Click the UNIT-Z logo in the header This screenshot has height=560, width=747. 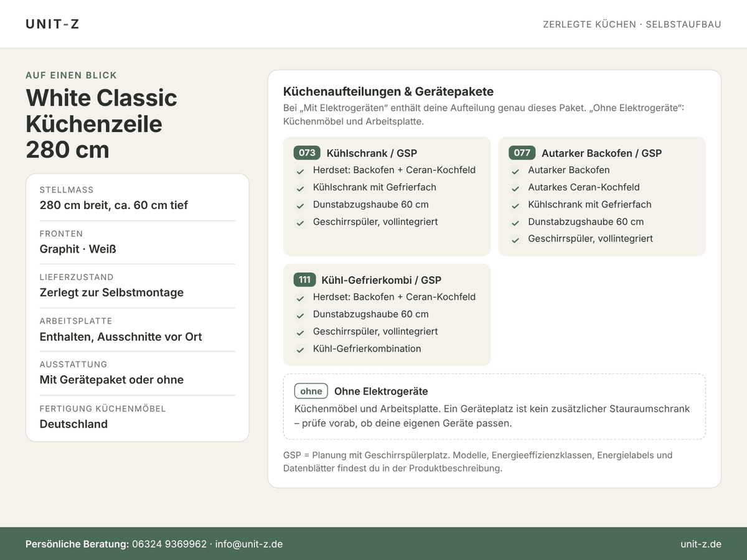[52, 24]
